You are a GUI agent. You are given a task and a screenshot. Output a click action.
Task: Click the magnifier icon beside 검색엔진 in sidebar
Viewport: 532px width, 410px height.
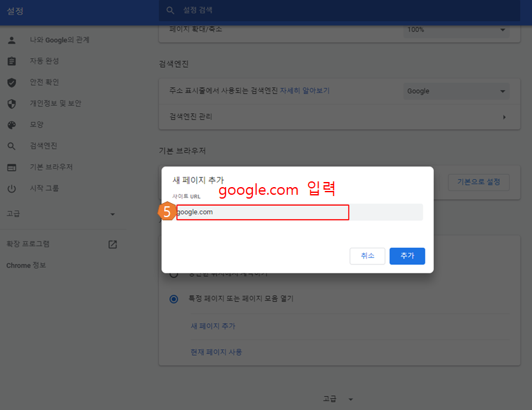click(x=11, y=146)
